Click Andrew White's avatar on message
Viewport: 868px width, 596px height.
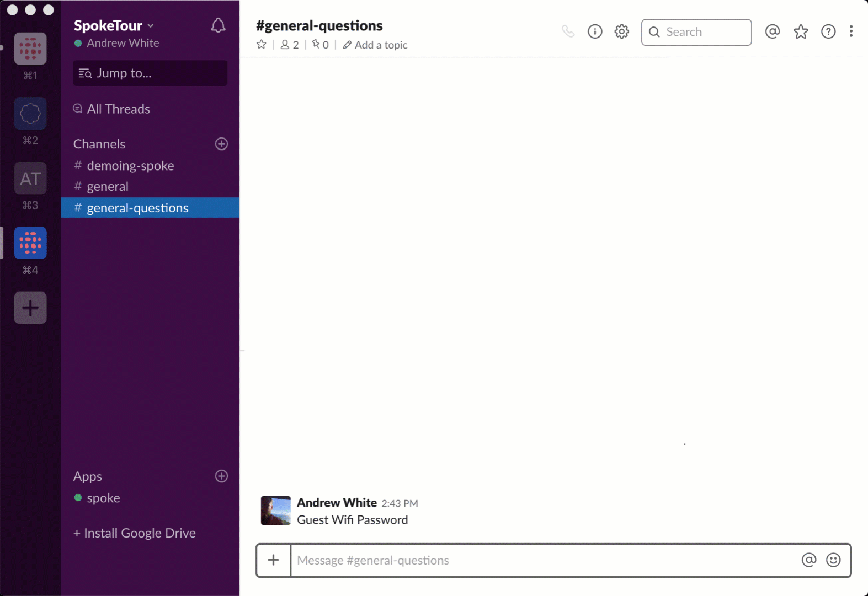click(276, 510)
